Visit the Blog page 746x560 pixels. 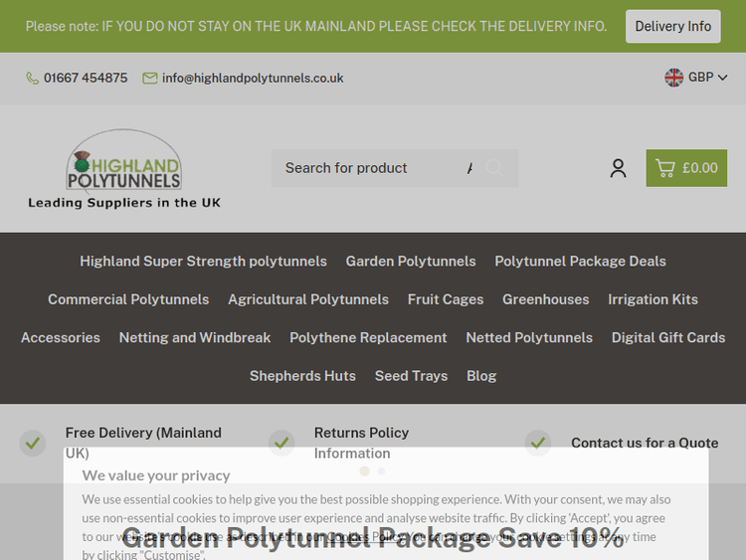[481, 376]
